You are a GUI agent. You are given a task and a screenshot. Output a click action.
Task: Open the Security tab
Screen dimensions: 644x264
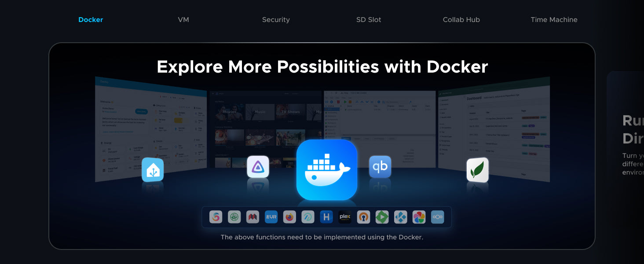[276, 20]
